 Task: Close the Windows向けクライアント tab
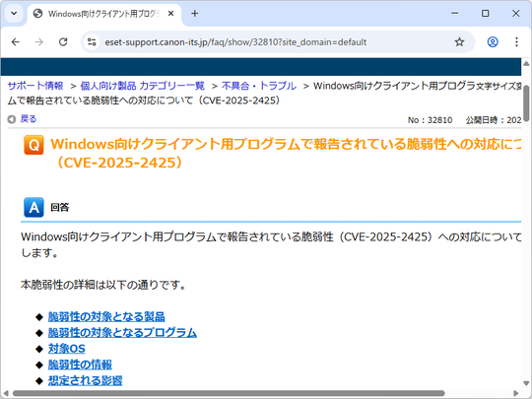click(x=171, y=14)
